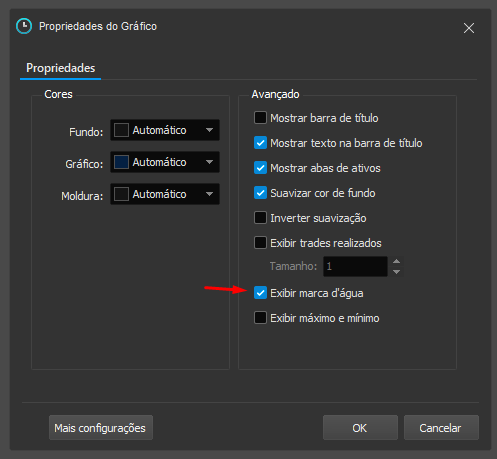
Task: Click the Propriedades do Gráfico title text
Action: 98,26
